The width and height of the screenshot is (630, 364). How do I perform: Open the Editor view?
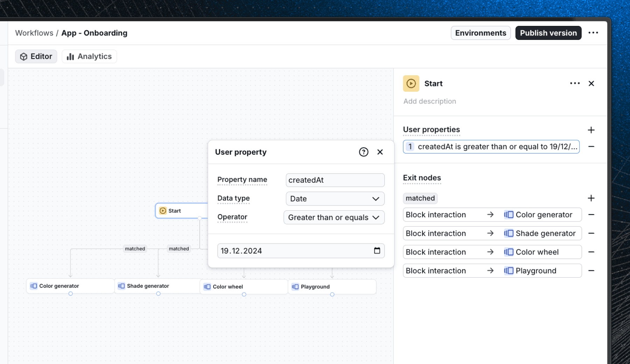click(36, 56)
